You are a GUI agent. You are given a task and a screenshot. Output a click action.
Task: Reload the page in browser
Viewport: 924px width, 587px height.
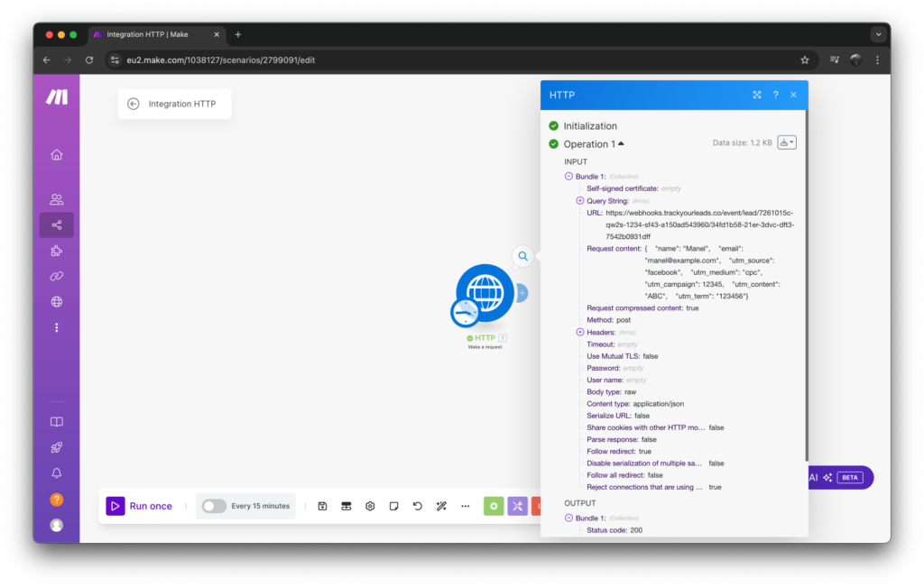point(89,60)
